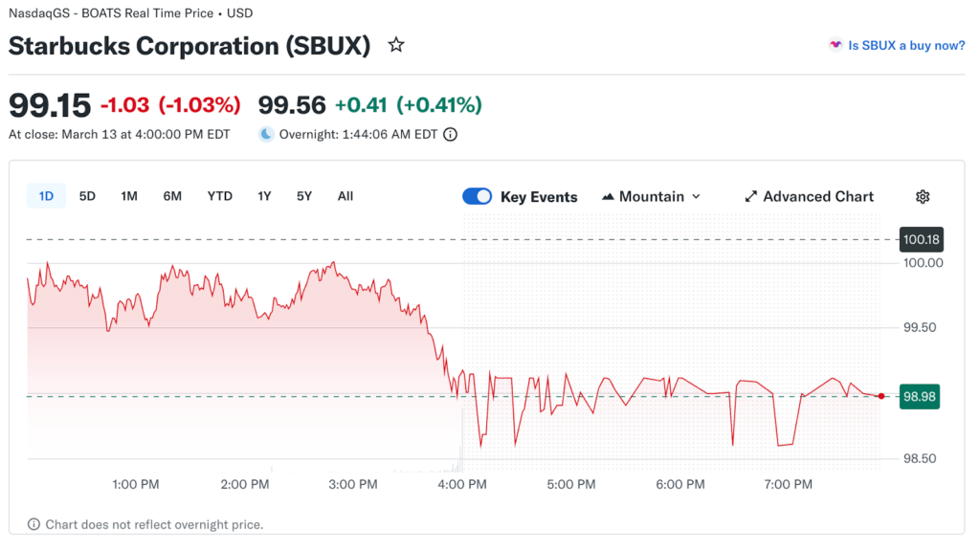Expand the Mountain chart style dropdown
The height and width of the screenshot is (550, 980).
coord(696,196)
